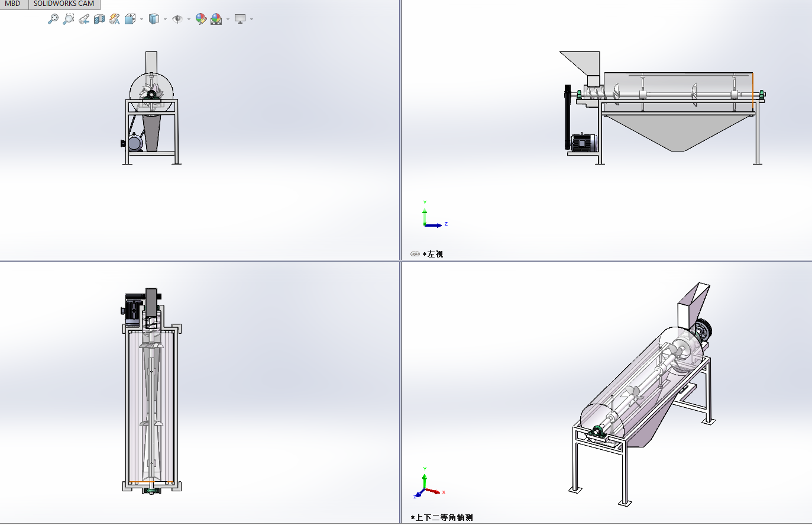Select machine model in top view viewport
Image resolution: width=812 pixels, height=525 pixels.
pos(152,391)
